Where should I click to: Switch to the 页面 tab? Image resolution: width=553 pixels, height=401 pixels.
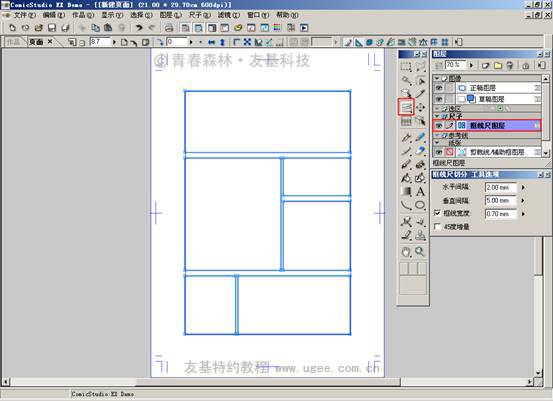pyautogui.click(x=36, y=42)
